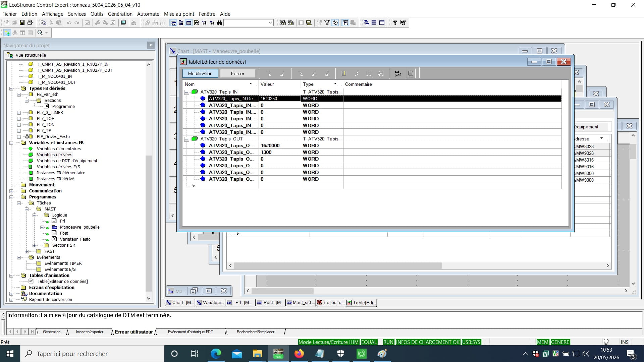
Task: Click the Commentaire column header
Action: [452, 84]
